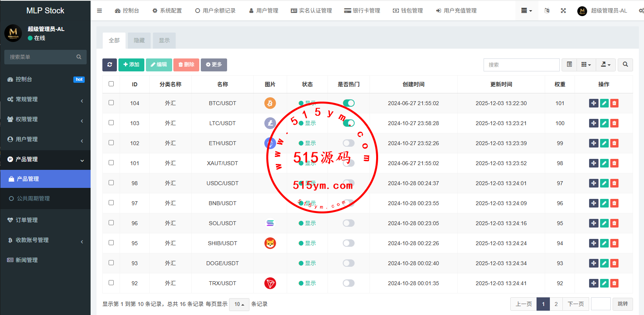Image resolution: width=644 pixels, height=315 pixels.
Task: Toggle card view icon in table toolbar
Action: click(569, 65)
